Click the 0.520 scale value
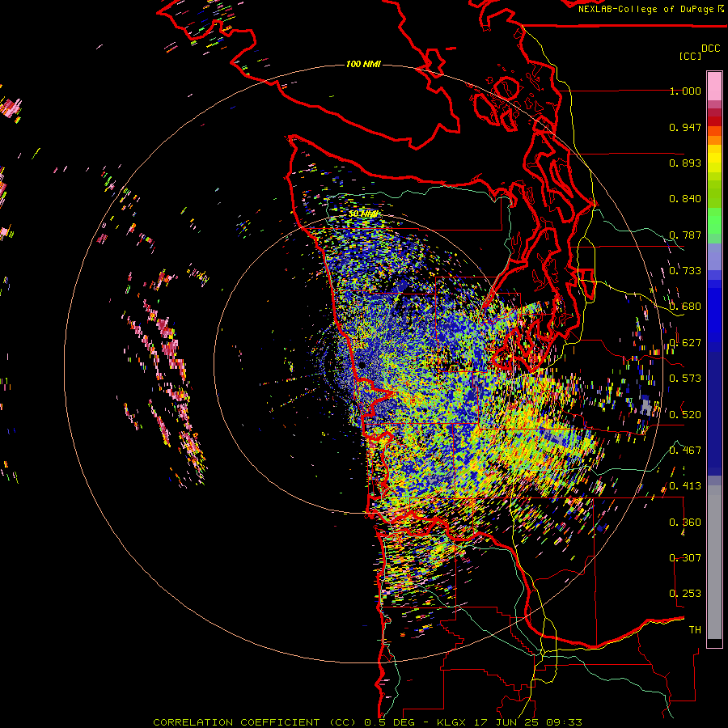 click(x=685, y=415)
